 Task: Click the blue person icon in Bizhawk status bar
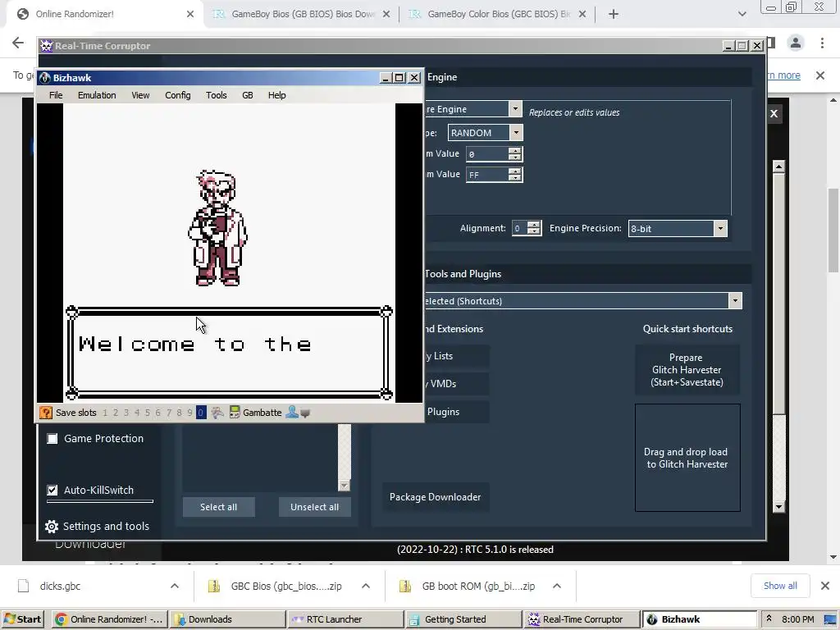click(291, 413)
